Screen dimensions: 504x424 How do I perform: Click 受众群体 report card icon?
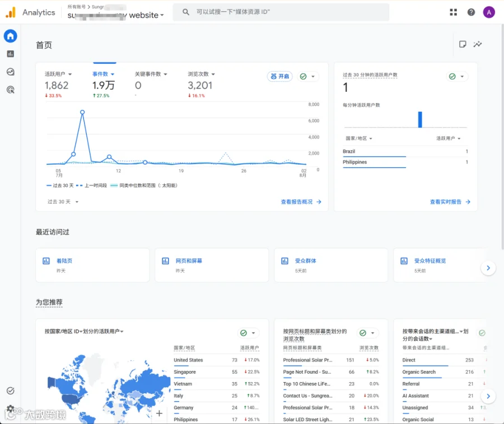[285, 261]
